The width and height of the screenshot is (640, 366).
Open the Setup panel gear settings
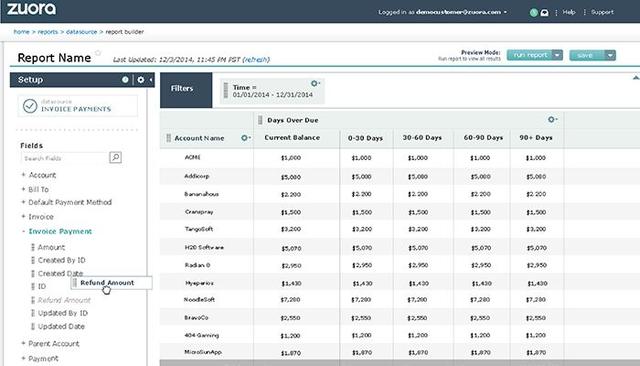pos(141,80)
